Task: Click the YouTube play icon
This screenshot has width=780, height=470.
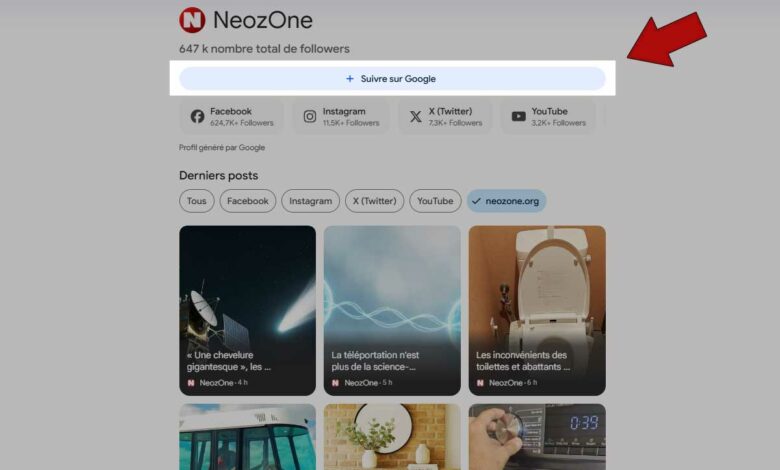Action: pos(518,116)
